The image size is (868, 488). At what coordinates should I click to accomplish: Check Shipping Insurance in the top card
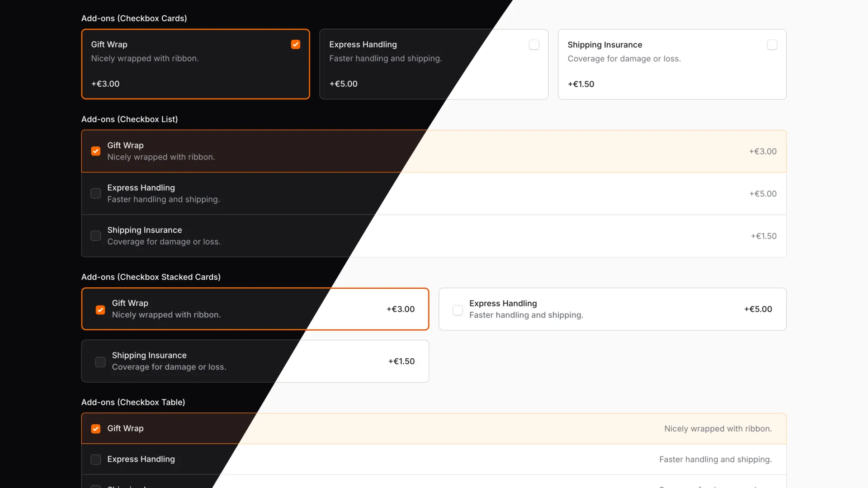pyautogui.click(x=772, y=44)
